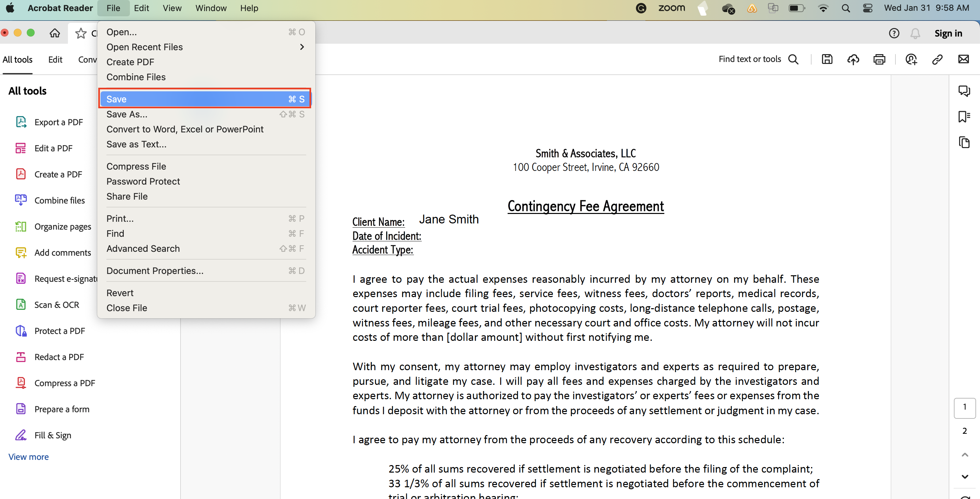Viewport: 980px width, 499px height.
Task: Select Convert to Word, Excel or PowerPoint
Action: click(x=205, y=129)
